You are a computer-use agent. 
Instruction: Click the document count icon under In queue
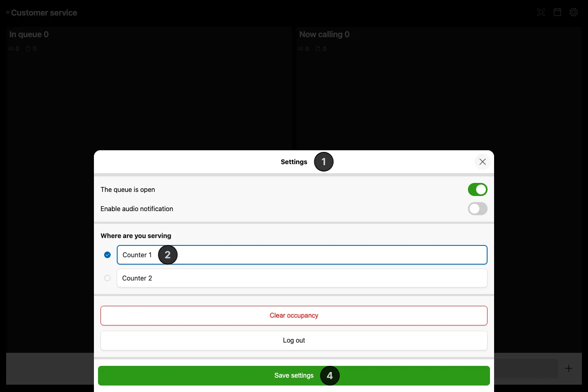pos(28,49)
